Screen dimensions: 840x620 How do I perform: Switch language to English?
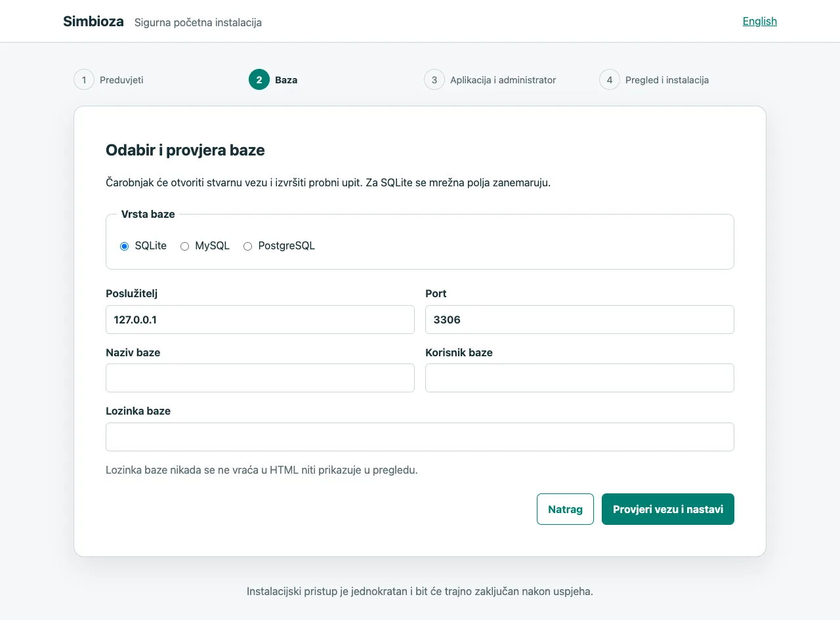pos(759,21)
